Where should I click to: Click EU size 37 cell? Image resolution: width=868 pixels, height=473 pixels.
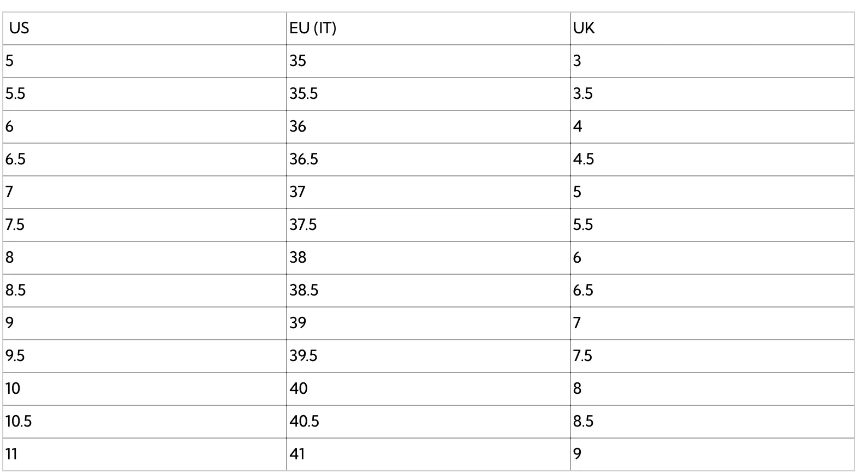point(429,192)
